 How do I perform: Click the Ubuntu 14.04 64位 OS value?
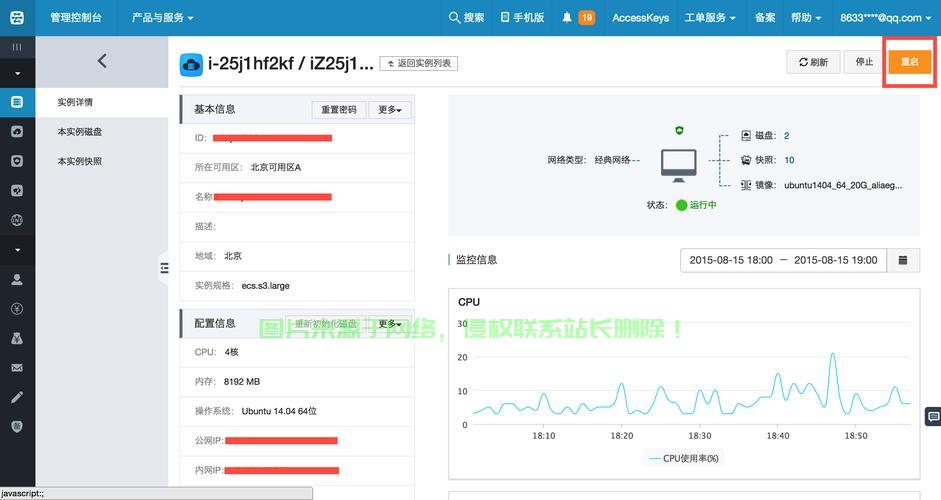(x=279, y=411)
